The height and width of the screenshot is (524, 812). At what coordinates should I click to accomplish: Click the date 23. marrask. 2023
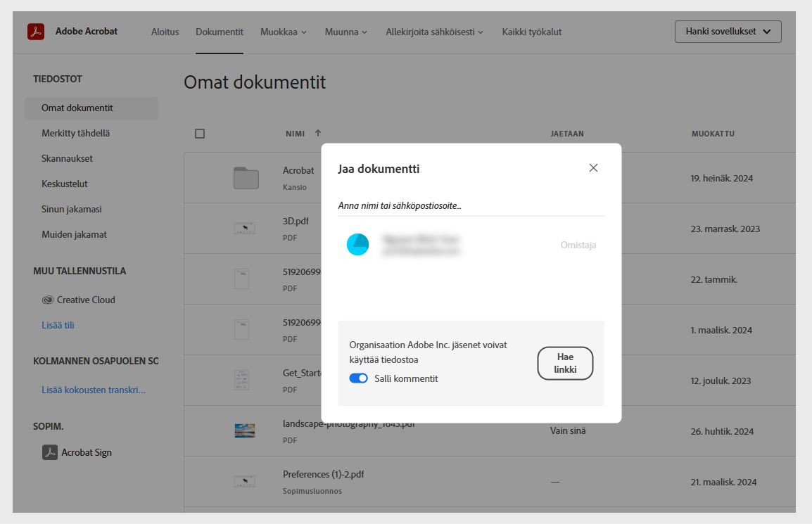(x=725, y=229)
